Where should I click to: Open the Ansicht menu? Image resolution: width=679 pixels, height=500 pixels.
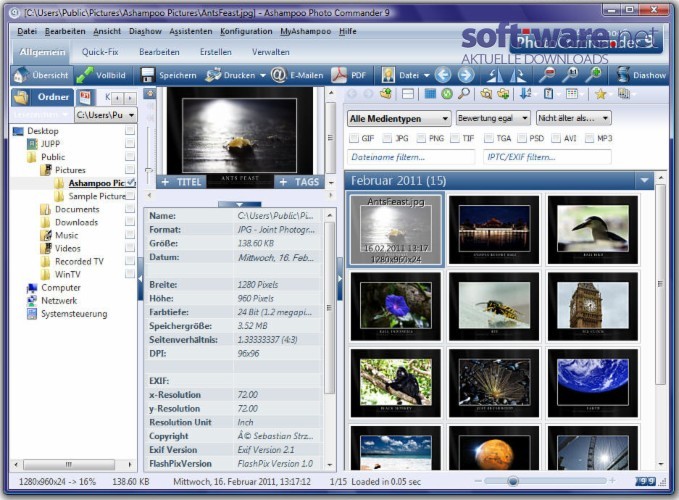pos(107,32)
